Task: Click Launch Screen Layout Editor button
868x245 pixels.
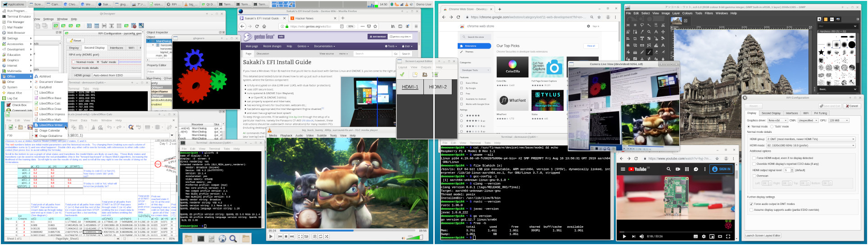Action: point(763,236)
